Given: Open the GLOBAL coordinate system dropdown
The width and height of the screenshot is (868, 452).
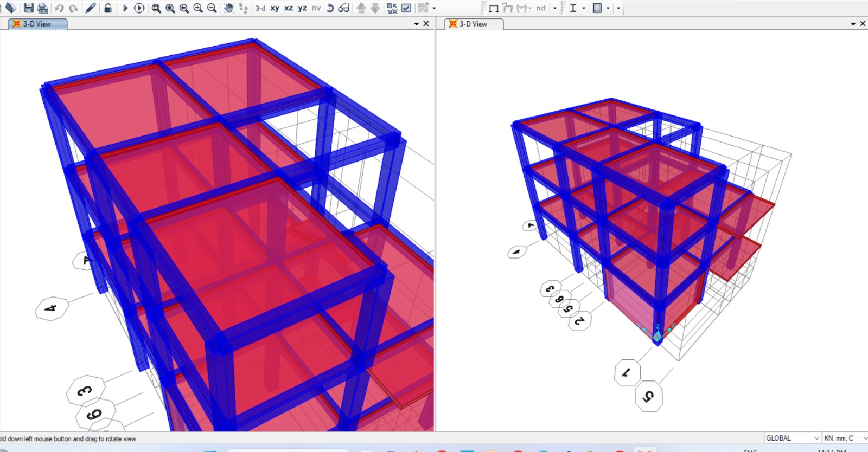Looking at the screenshot, I should pos(792,438).
